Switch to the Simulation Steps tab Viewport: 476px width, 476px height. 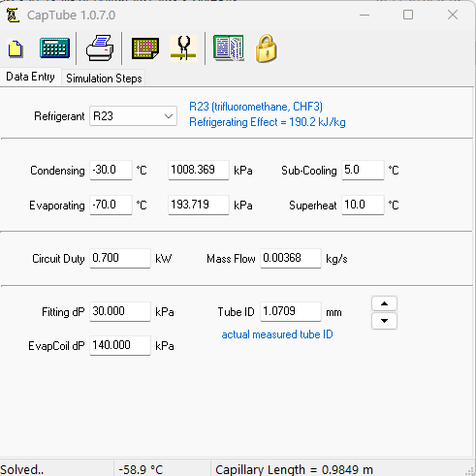pos(104,79)
